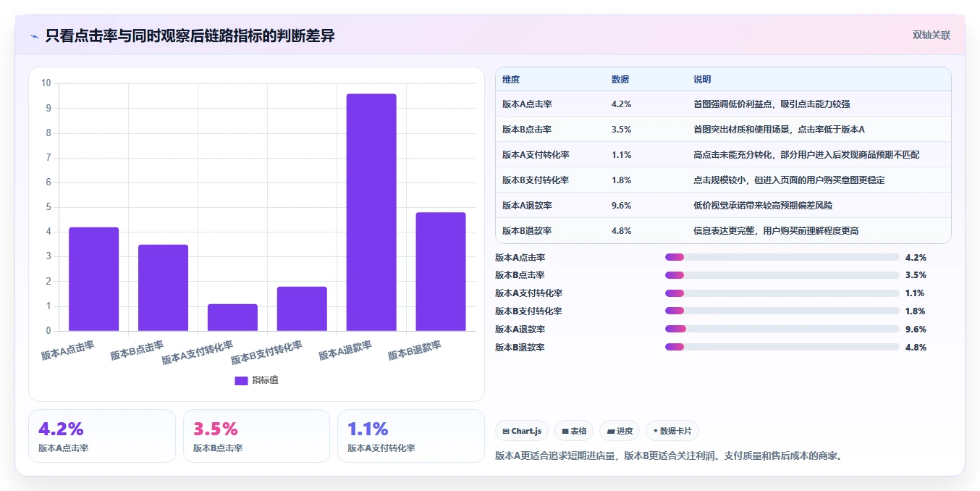Viewport: 980px width, 491px height.
Task: Click 版本B点击率 table row label
Action: click(527, 130)
